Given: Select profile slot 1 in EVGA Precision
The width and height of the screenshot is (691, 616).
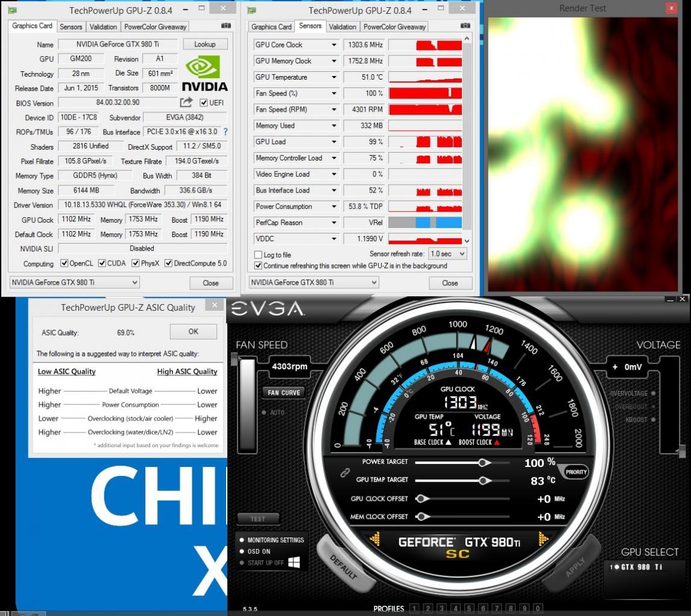Looking at the screenshot, I should (414, 609).
